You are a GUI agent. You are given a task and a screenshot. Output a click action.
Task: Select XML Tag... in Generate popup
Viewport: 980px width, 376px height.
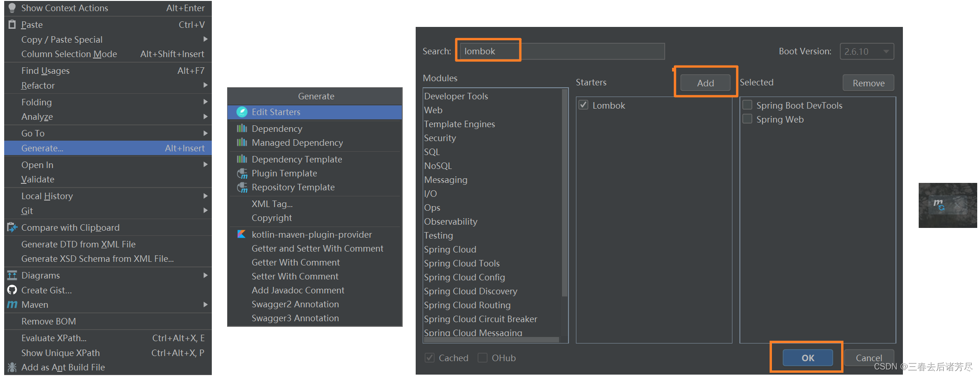315,204
